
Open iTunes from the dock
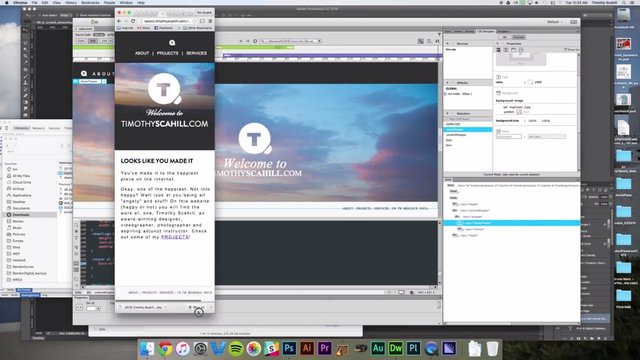[183, 349]
